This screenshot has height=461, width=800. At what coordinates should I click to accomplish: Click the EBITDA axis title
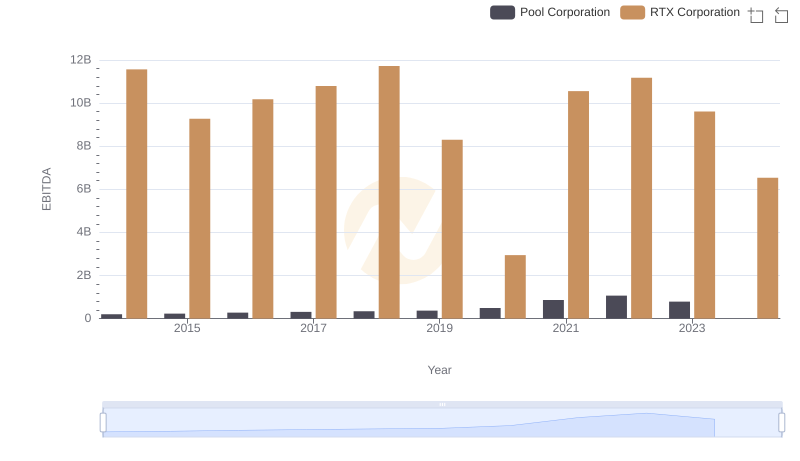(46, 189)
